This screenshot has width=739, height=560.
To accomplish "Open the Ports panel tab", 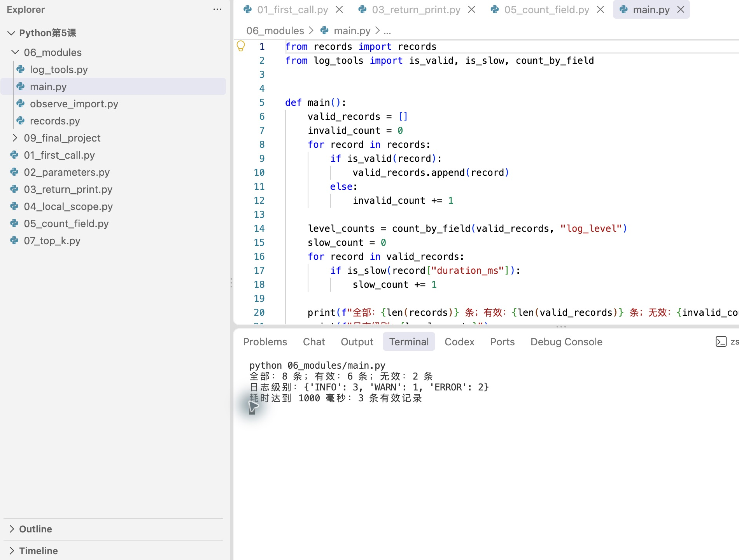I will pos(502,342).
